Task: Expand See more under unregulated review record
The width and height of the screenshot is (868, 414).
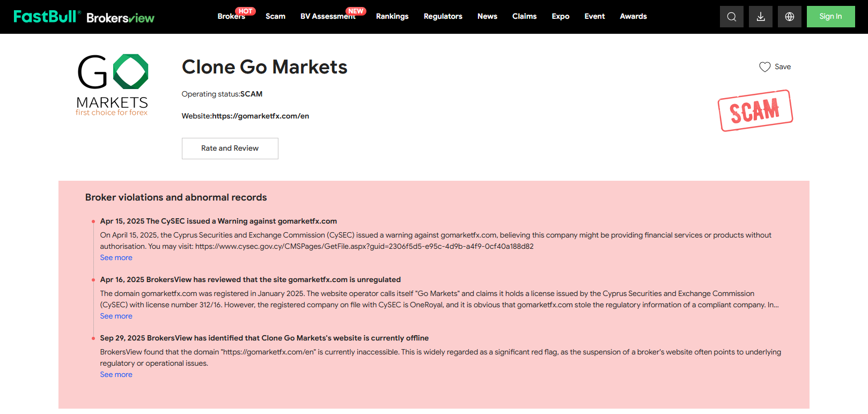Action: [x=116, y=316]
